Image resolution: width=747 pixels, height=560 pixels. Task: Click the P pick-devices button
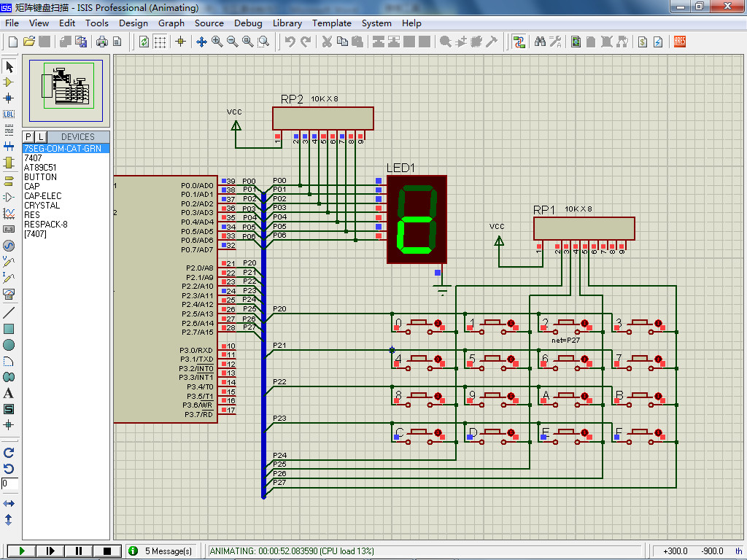pos(28,136)
